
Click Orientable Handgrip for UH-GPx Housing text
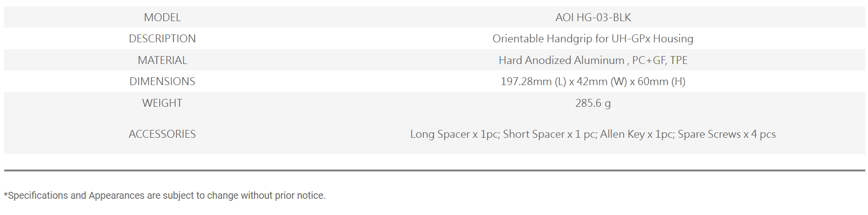coord(593,38)
